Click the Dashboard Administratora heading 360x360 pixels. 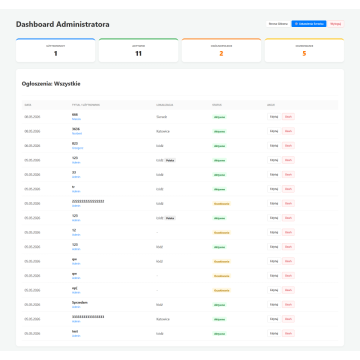pyautogui.click(x=63, y=24)
